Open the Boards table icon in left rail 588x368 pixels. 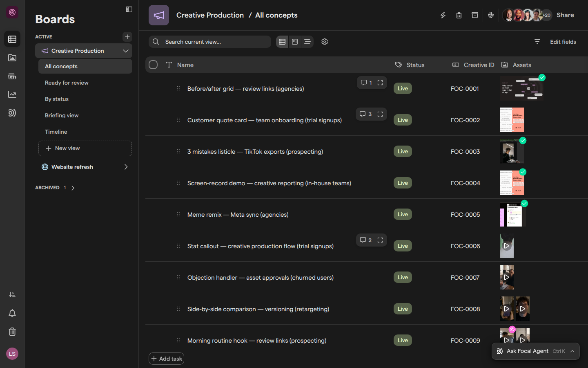pyautogui.click(x=12, y=39)
